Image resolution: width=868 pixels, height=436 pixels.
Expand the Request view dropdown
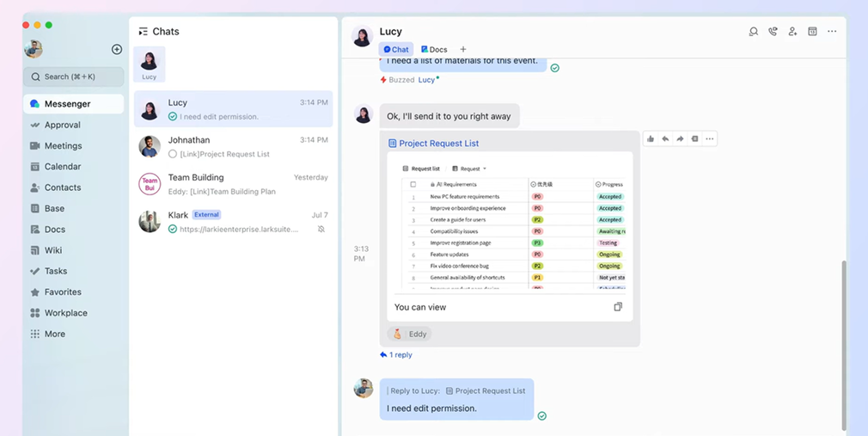[x=469, y=169]
